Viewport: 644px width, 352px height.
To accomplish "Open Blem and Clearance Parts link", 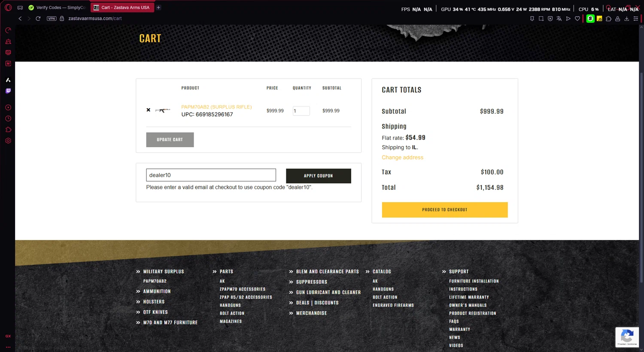I will tap(328, 271).
